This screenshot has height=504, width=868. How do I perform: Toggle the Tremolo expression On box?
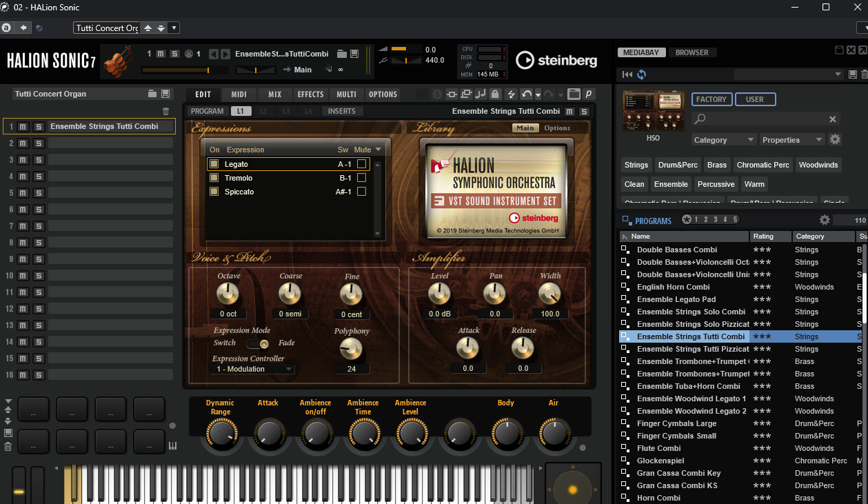click(214, 178)
